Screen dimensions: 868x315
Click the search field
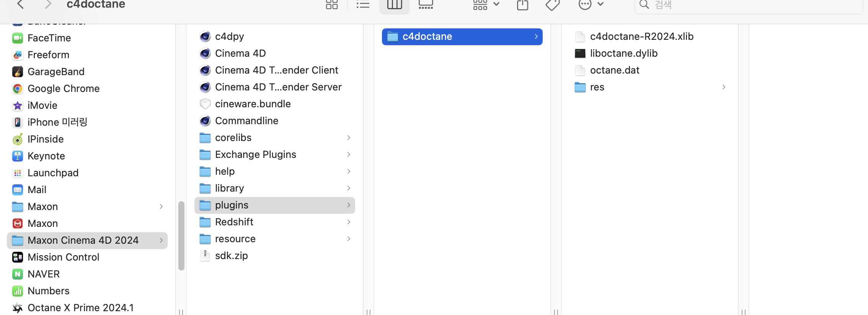(746, 5)
